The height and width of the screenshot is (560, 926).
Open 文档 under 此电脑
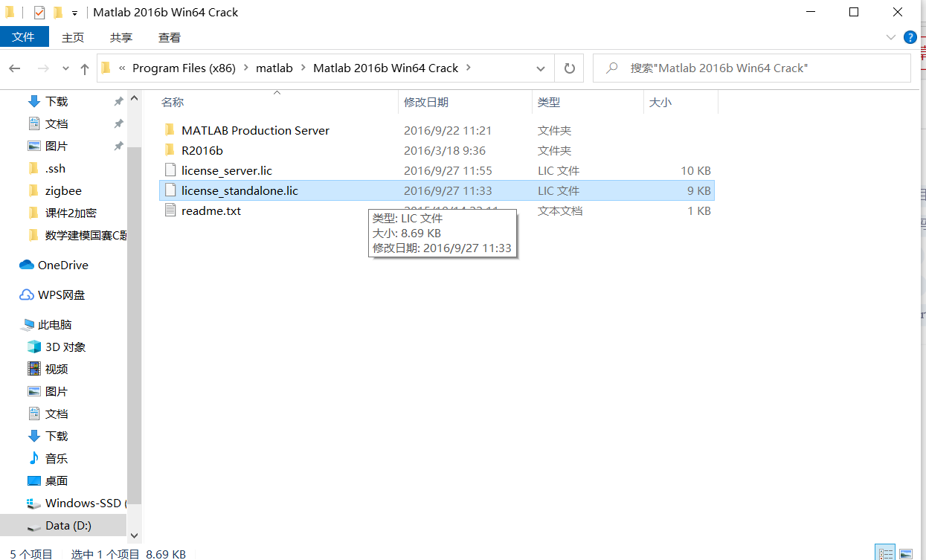(x=57, y=413)
